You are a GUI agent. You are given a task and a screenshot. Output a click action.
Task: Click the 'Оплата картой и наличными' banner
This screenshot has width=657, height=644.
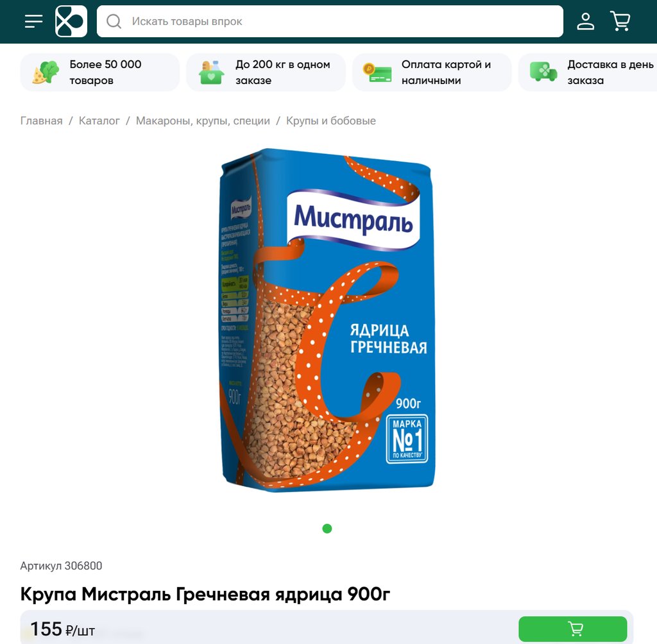[432, 72]
